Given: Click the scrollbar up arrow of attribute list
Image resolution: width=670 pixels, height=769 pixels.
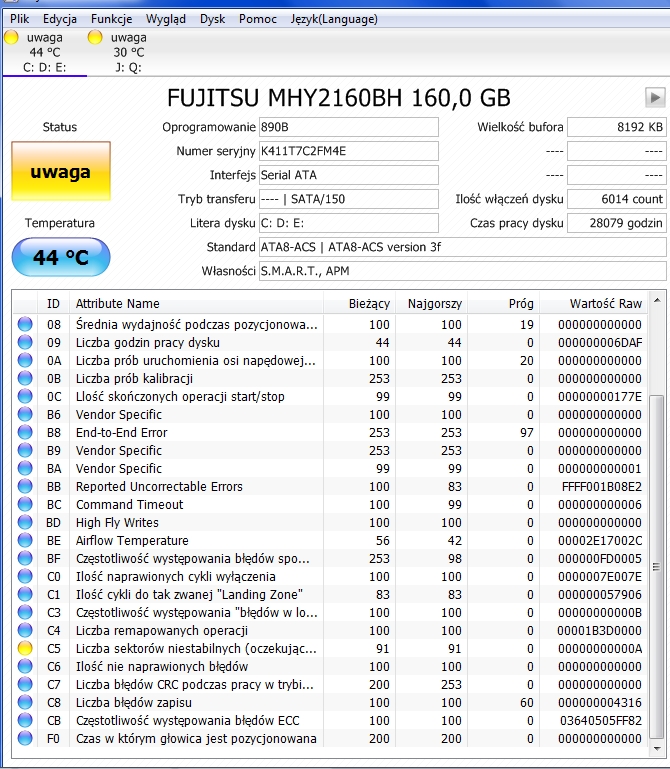Looking at the screenshot, I should click(x=657, y=299).
